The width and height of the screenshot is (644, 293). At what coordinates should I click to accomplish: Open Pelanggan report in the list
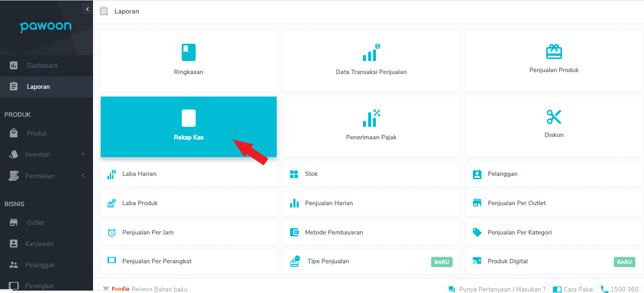tap(554, 174)
